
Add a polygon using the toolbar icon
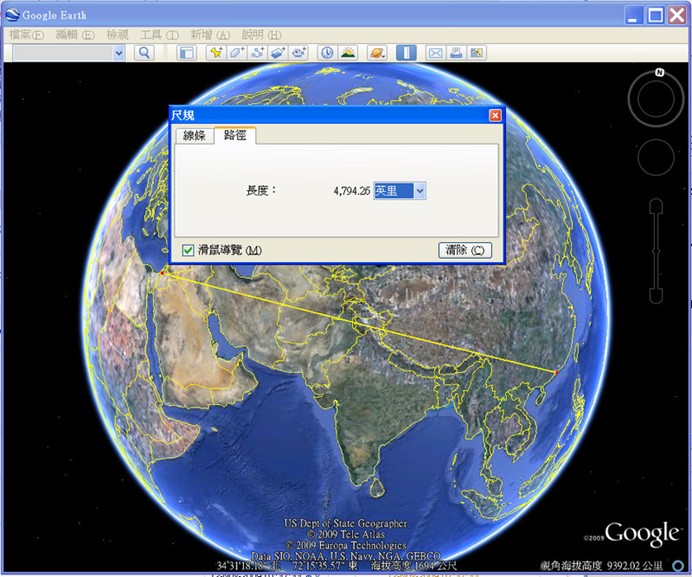pyautogui.click(x=237, y=53)
